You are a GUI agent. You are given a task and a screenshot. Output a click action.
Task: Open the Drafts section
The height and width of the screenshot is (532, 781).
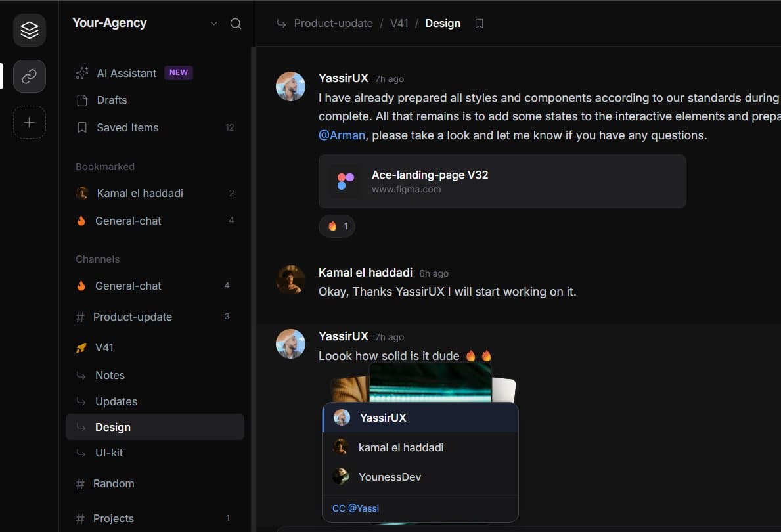pos(110,100)
